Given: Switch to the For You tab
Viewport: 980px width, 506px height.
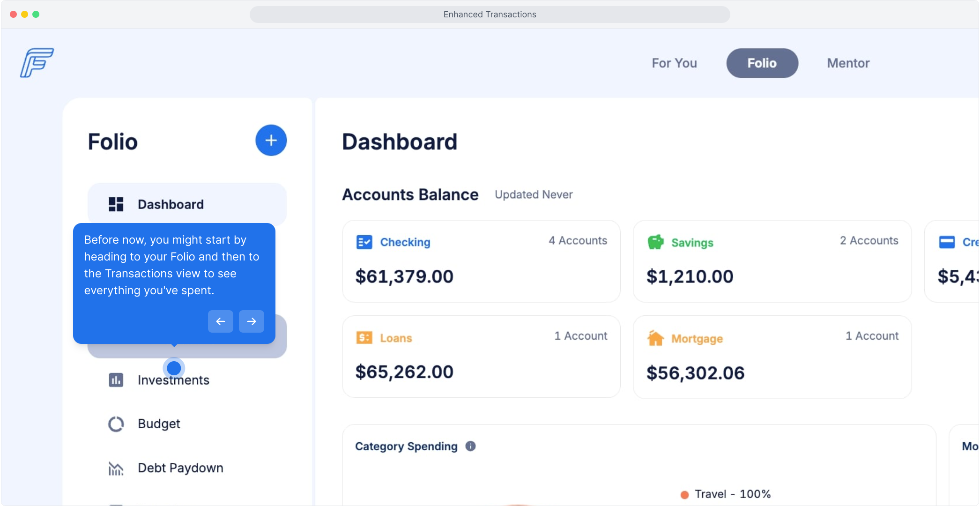Looking at the screenshot, I should point(674,63).
